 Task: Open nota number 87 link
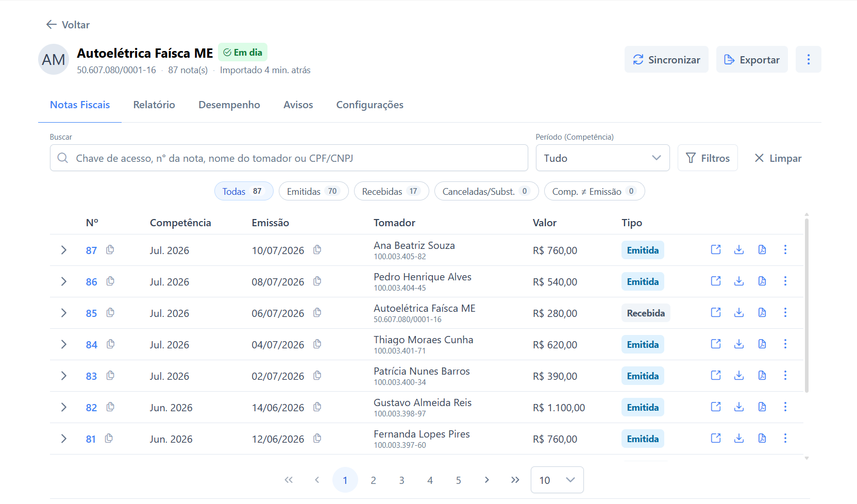(x=91, y=250)
